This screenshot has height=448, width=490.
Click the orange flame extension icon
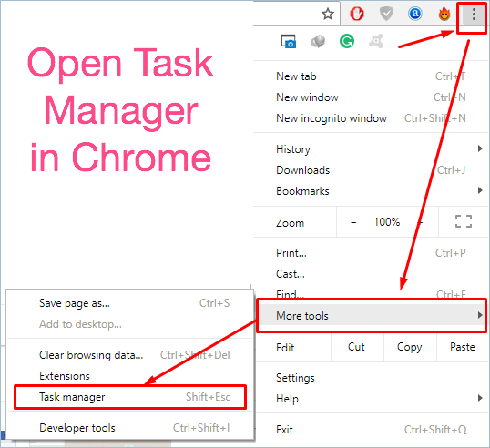444,14
